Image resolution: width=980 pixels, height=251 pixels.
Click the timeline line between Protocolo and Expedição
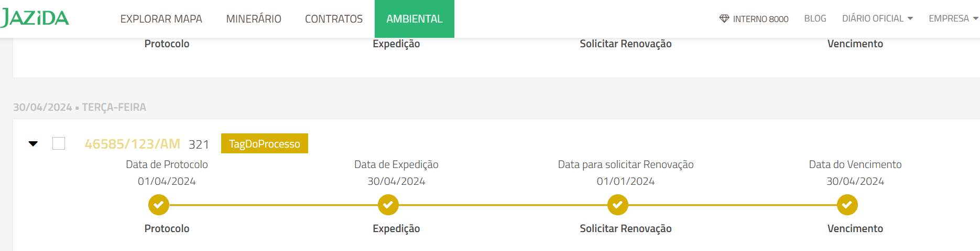(x=273, y=205)
